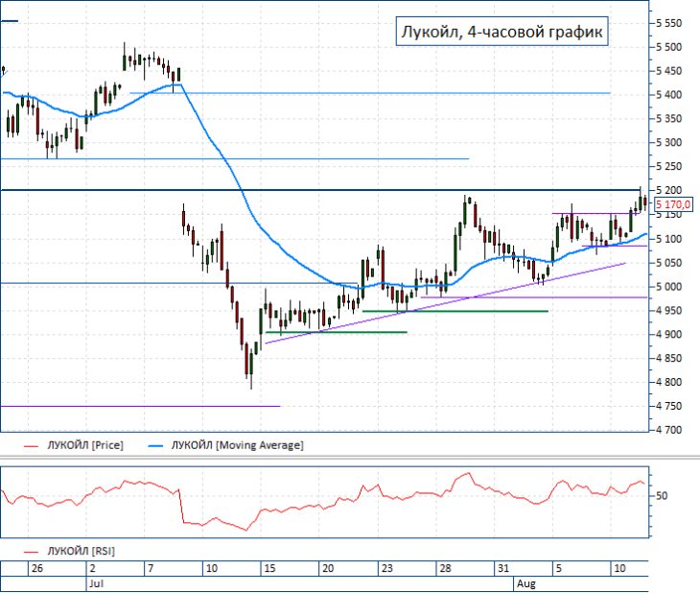Click the 'Aug' month label

[526, 584]
